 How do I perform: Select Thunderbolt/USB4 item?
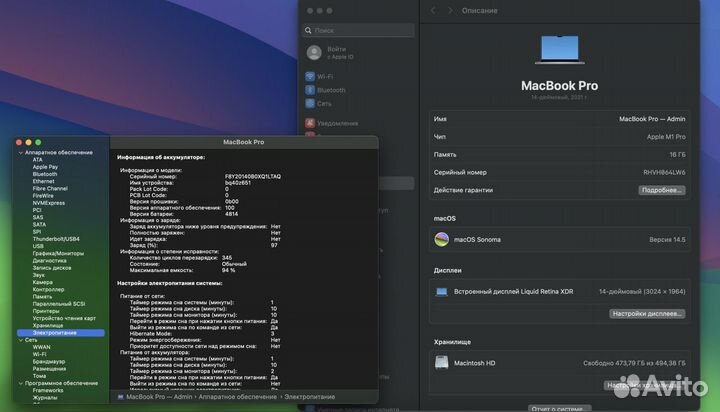point(56,239)
